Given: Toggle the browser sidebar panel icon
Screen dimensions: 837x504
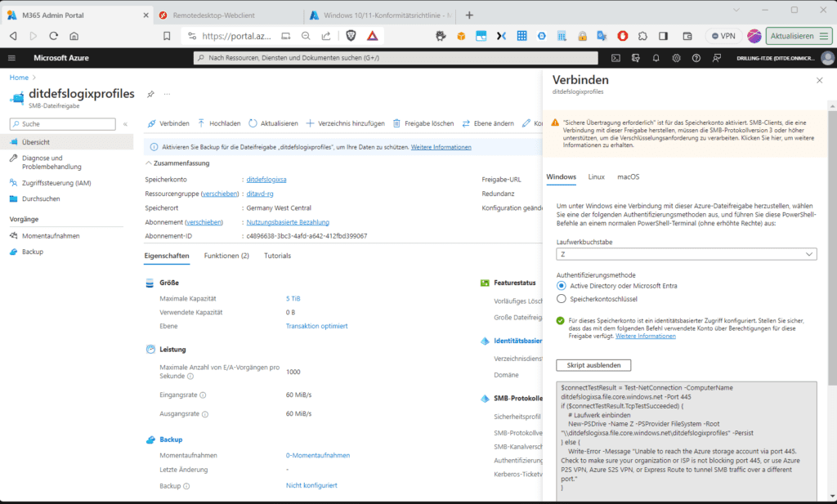Looking at the screenshot, I should tap(663, 36).
